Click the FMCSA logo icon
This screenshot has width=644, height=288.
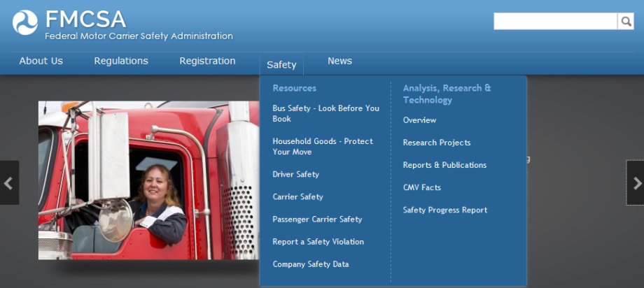(25, 22)
